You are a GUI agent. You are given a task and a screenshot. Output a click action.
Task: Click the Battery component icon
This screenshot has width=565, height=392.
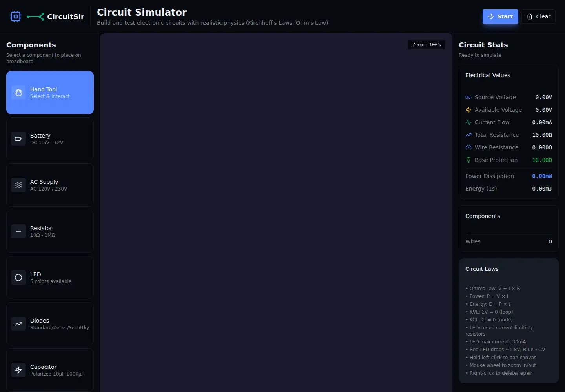click(x=18, y=139)
